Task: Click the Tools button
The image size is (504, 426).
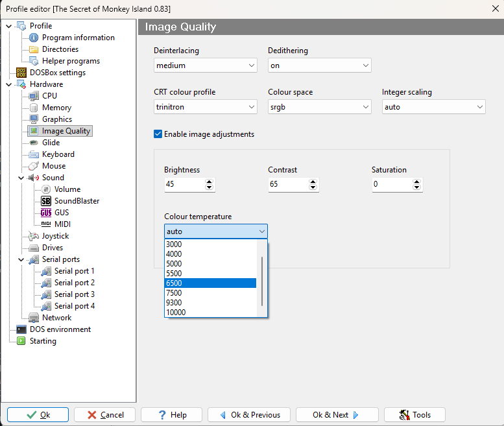Action: 414,415
